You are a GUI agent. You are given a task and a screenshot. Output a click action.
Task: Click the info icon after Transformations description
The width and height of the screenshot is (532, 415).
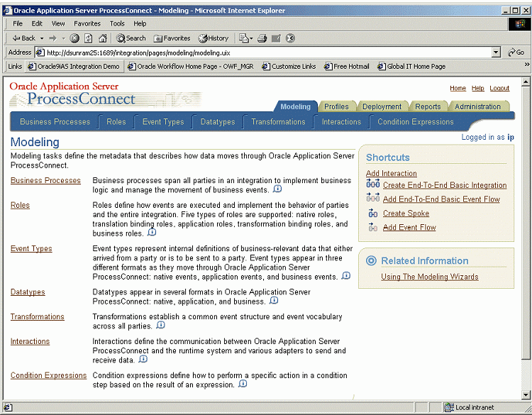click(x=160, y=325)
